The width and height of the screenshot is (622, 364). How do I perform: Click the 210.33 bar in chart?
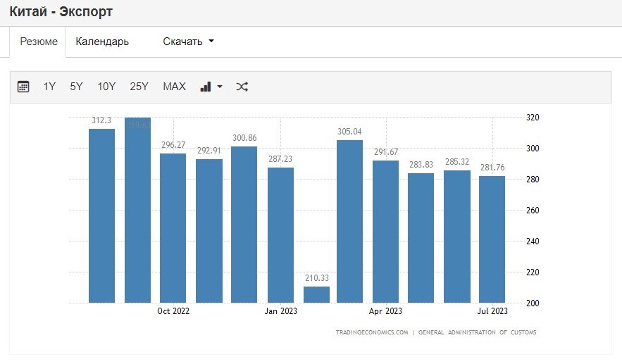[316, 294]
